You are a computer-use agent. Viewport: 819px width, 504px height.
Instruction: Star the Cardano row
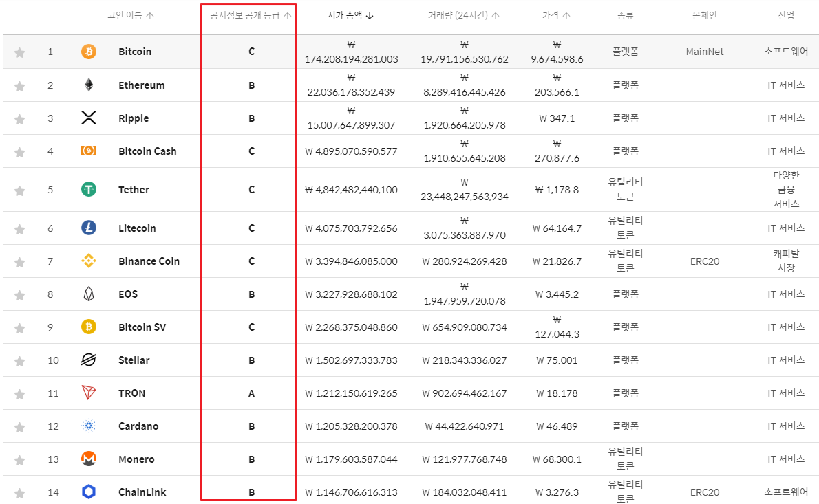(x=19, y=427)
